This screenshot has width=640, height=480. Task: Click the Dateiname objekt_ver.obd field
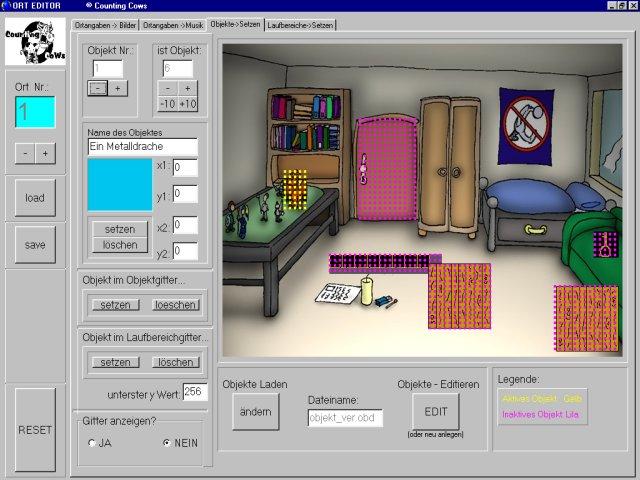[345, 418]
